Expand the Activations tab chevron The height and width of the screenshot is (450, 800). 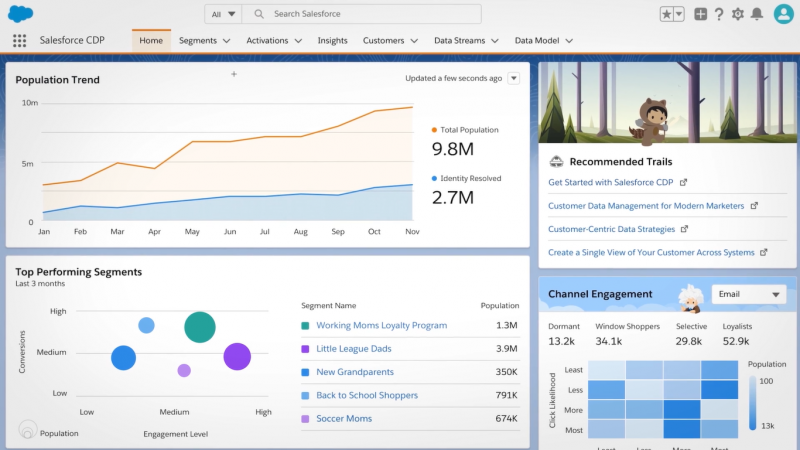click(x=298, y=41)
